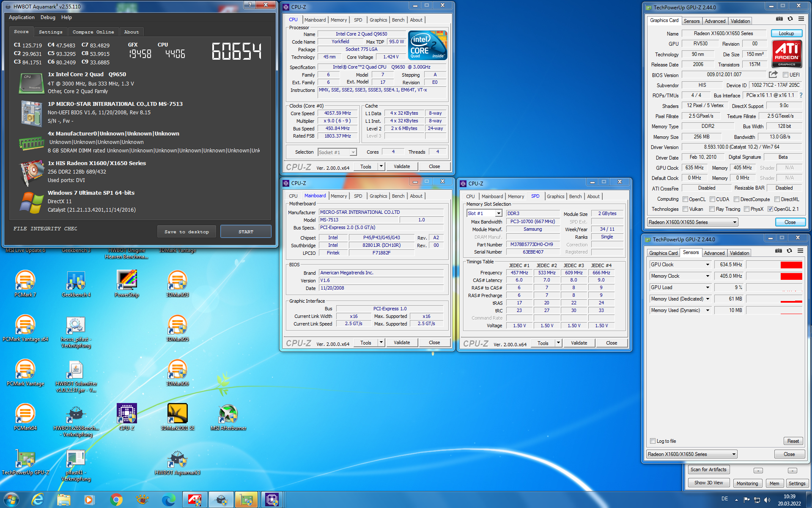The height and width of the screenshot is (508, 812).
Task: Enable Log to file in GPU-Z Sensors
Action: point(653,441)
